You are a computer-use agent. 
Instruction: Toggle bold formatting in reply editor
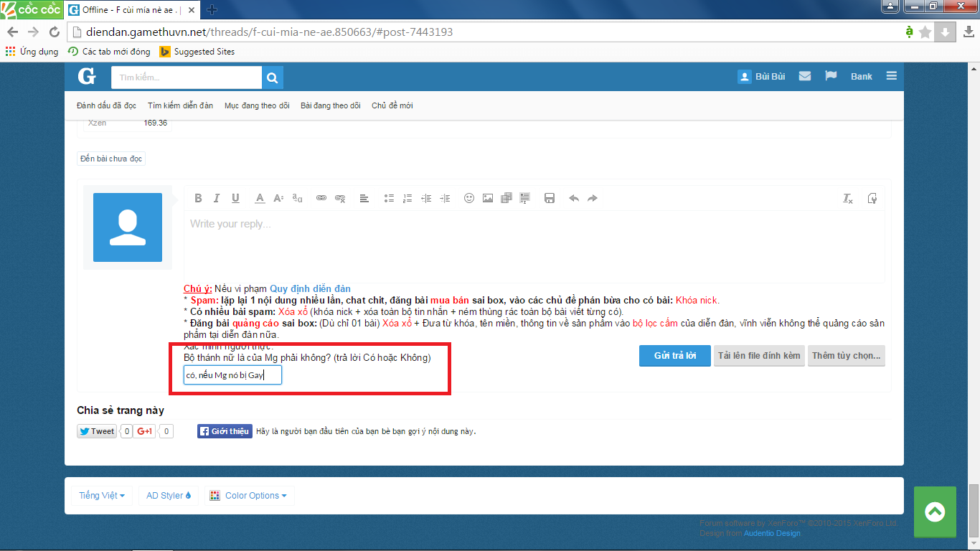click(x=198, y=199)
